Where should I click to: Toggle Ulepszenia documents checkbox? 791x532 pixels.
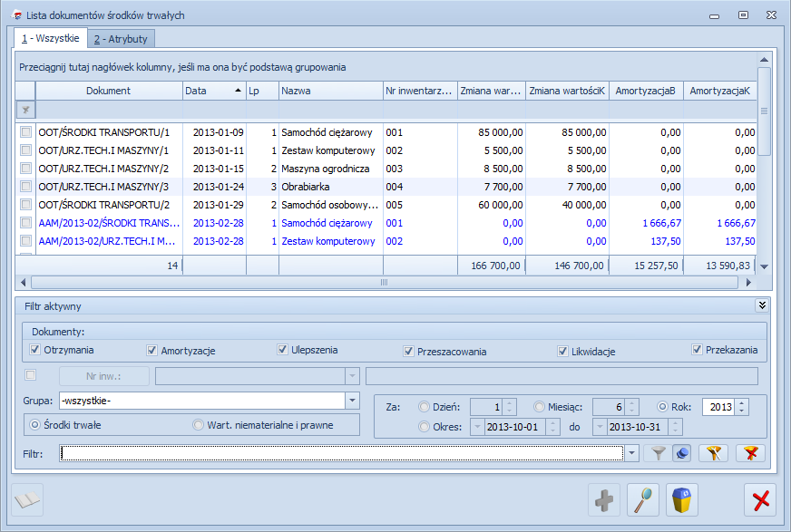[282, 350]
